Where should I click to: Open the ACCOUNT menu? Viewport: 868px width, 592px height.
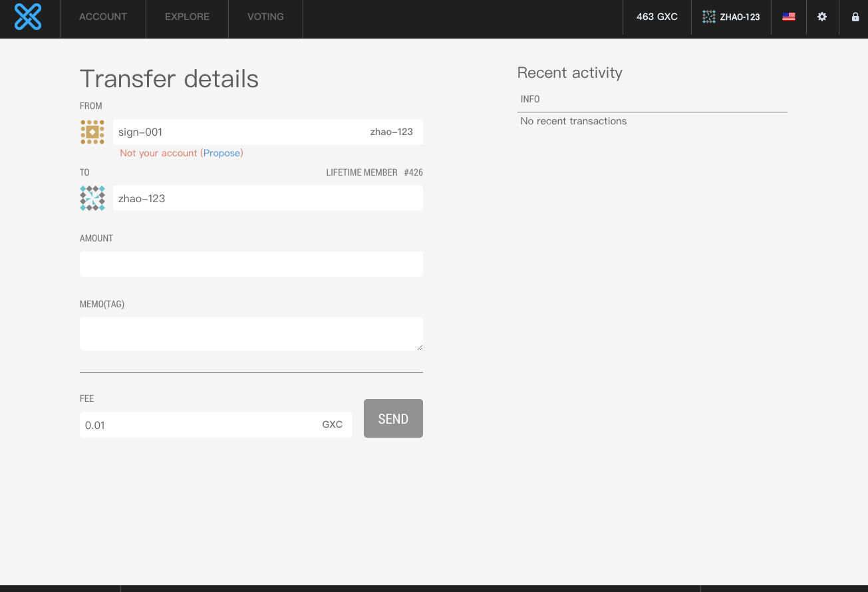coord(103,17)
